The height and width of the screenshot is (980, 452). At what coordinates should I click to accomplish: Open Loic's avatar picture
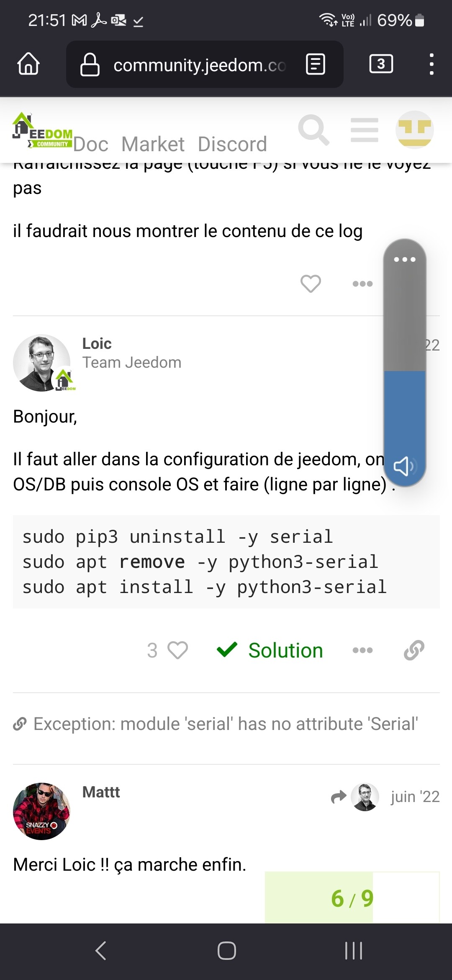coord(42,363)
